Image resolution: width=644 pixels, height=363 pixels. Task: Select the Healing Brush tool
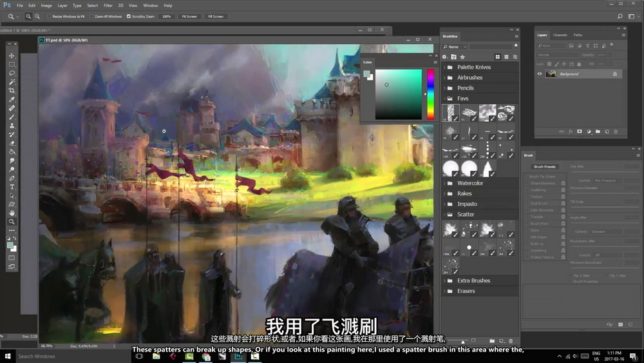[12, 108]
